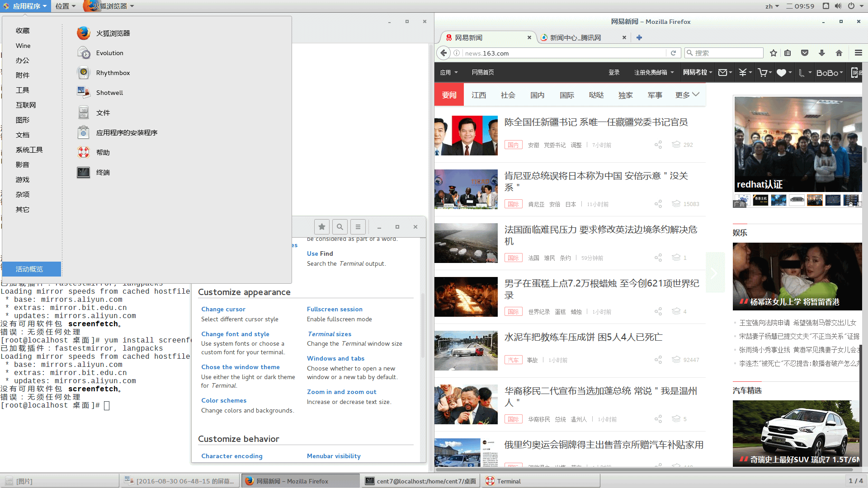Expand the 网易考拉 dropdown

698,72
